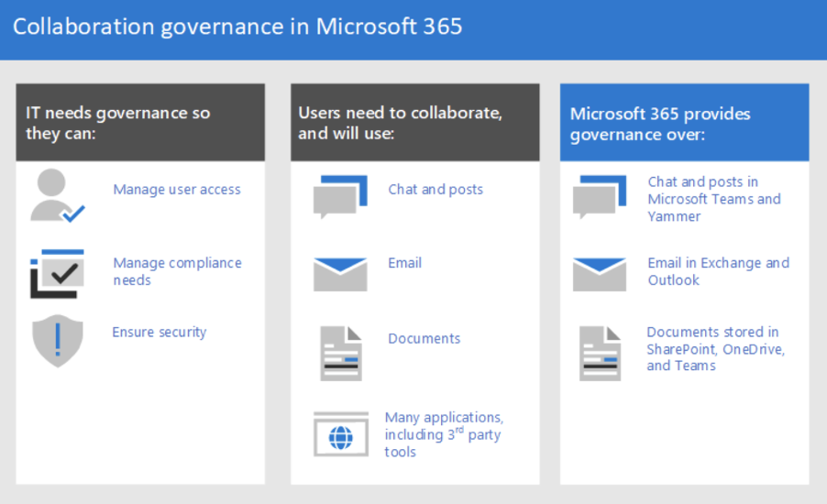Click the globe browser window icon

pyautogui.click(x=341, y=434)
